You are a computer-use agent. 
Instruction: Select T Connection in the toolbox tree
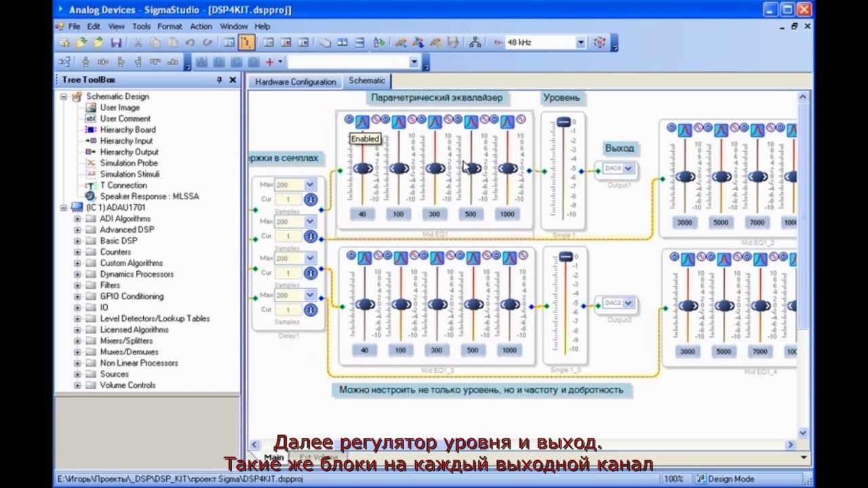(x=123, y=185)
